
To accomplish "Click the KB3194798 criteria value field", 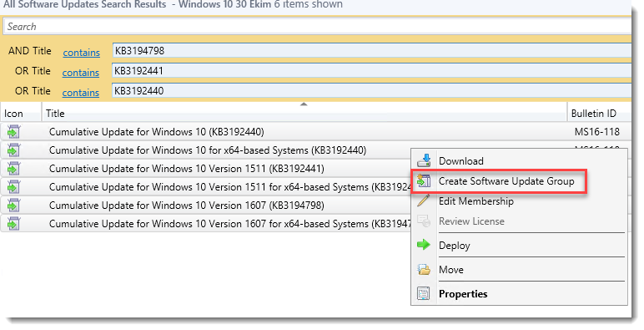I will tap(372, 51).
